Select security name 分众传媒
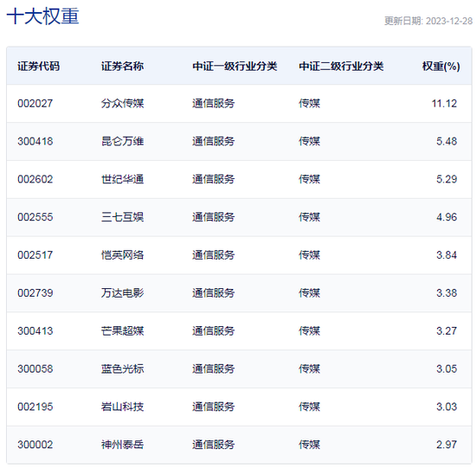Viewport: 476px width, 468px height. click(122, 104)
